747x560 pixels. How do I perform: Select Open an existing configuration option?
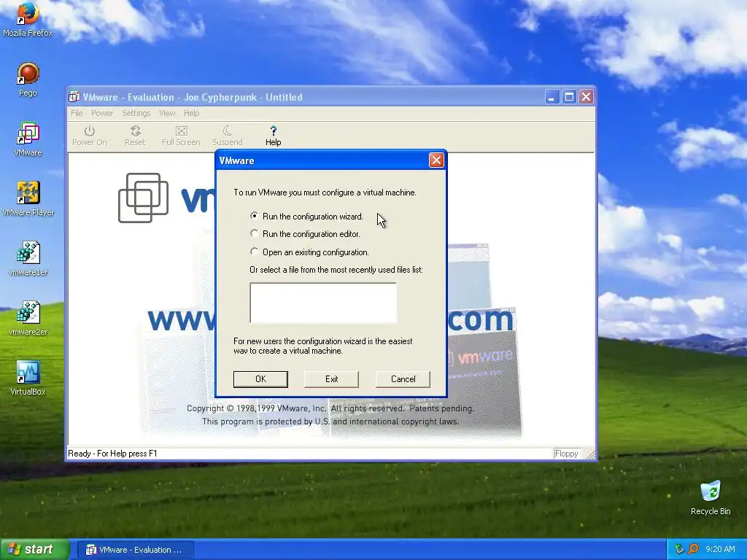coord(309,252)
